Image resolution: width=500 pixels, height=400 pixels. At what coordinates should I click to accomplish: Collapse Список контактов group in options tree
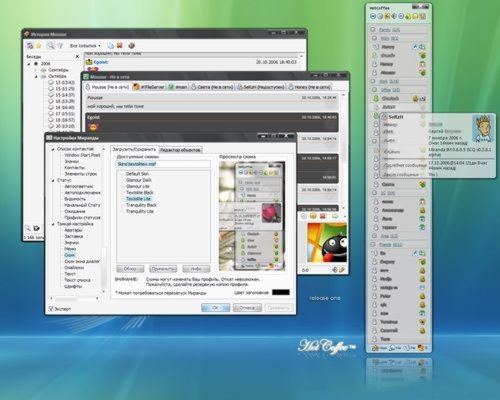pyautogui.click(x=53, y=149)
